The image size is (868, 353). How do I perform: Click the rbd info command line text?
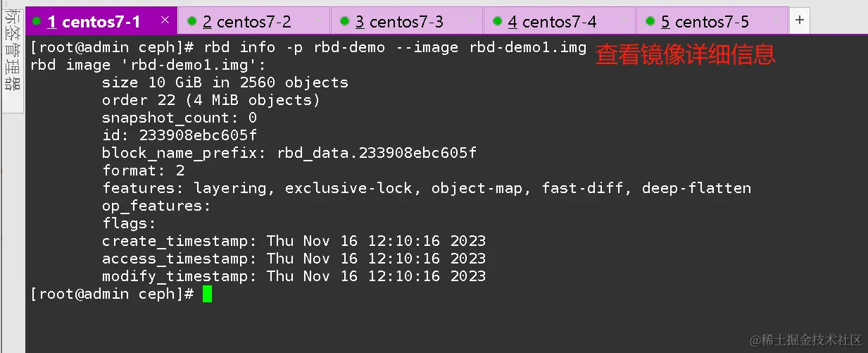pos(308,47)
